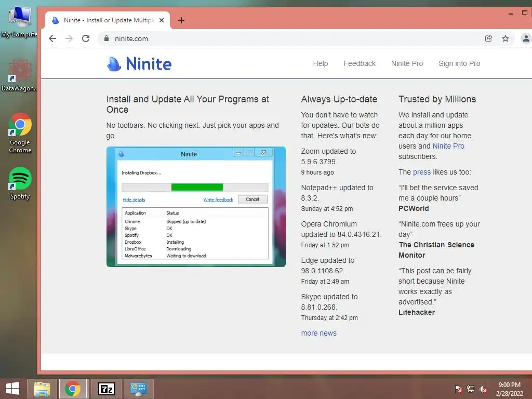Open the Feedback link in header
Screen dimensions: 532x399
coord(360,63)
